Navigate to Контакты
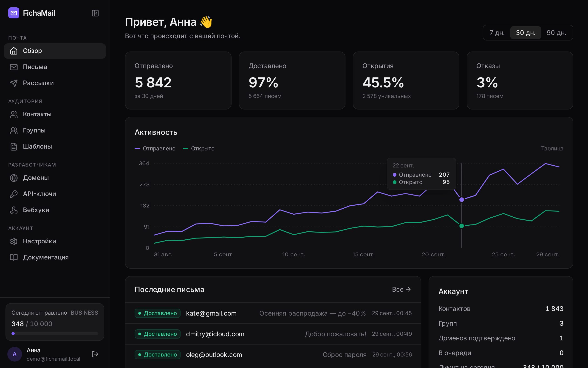The height and width of the screenshot is (368, 588). 55,114
